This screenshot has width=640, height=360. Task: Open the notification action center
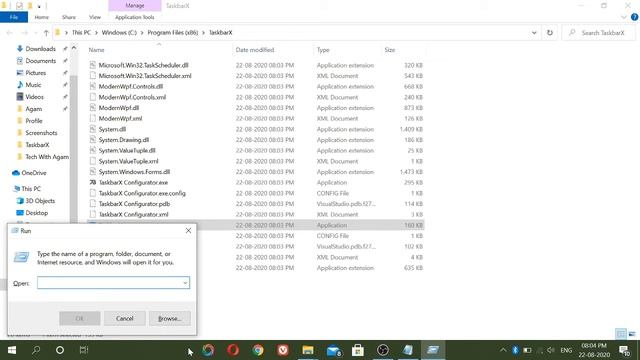(x=624, y=350)
